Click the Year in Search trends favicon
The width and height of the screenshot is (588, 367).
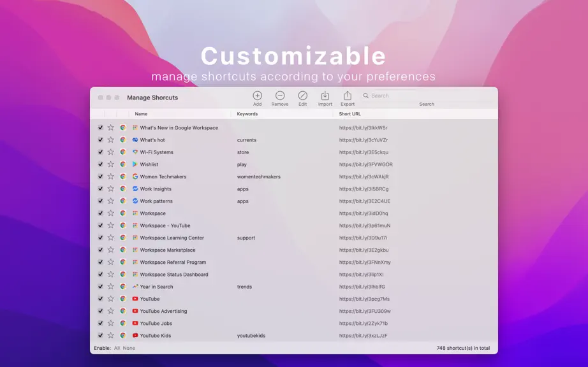tap(135, 287)
